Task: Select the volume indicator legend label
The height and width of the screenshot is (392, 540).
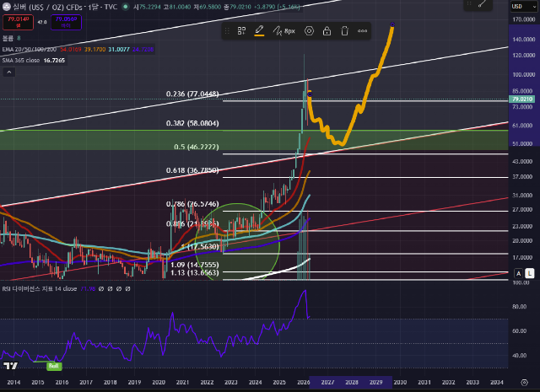Action: pyautogui.click(x=8, y=38)
